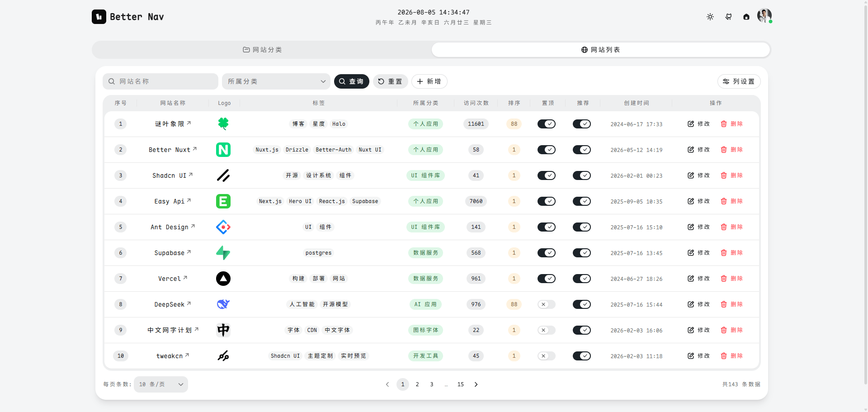Click the edit pencil icon for 谜叶象限
Viewport: 868px width, 412px height.
point(691,124)
